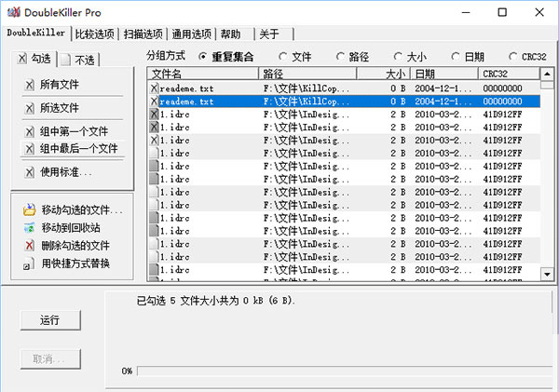Select the highlighted reademe.txt file name
The image size is (559, 392).
[x=186, y=101]
